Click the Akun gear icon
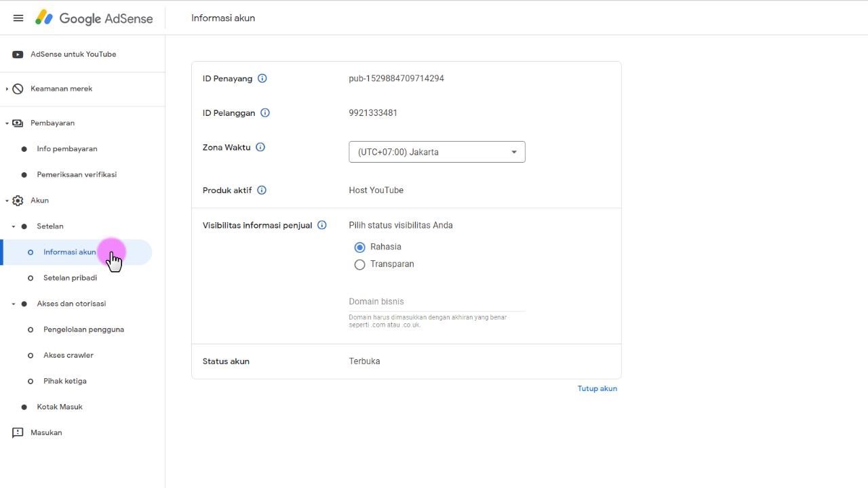Image resolution: width=868 pixels, height=488 pixels. [x=18, y=201]
